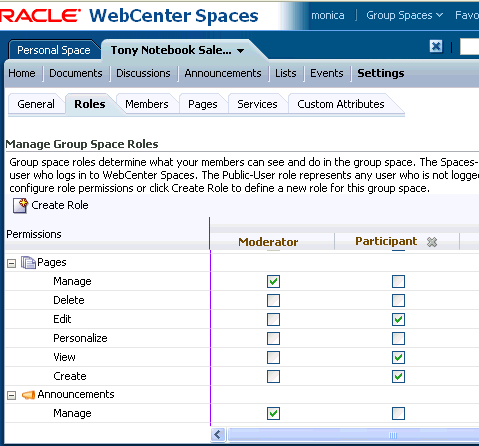
Task: Click the Create permission label
Action: [70, 376]
